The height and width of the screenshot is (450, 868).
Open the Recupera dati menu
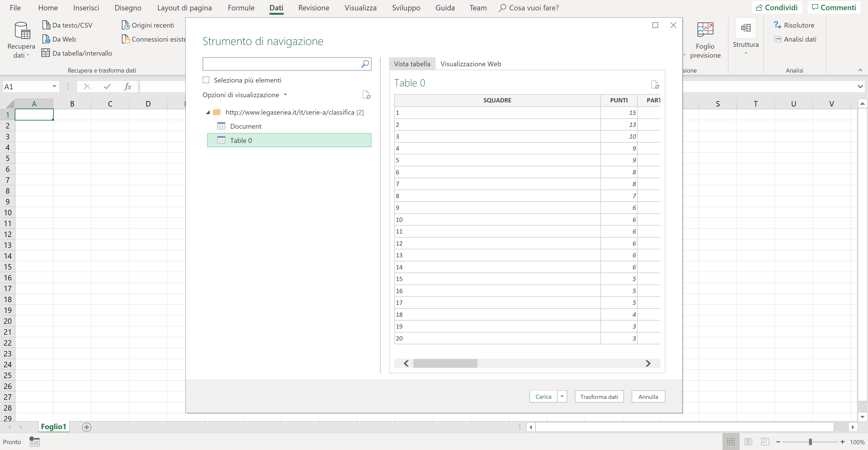pyautogui.click(x=21, y=40)
